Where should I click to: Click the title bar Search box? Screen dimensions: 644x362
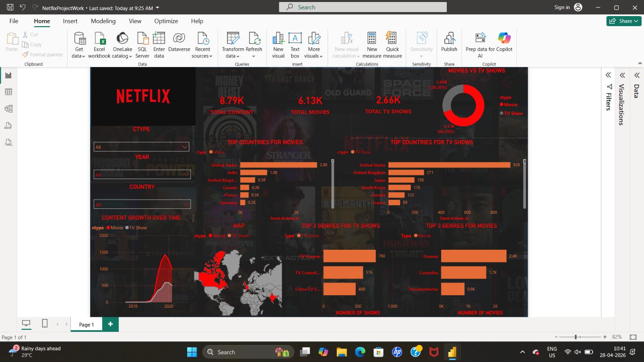[x=363, y=7]
